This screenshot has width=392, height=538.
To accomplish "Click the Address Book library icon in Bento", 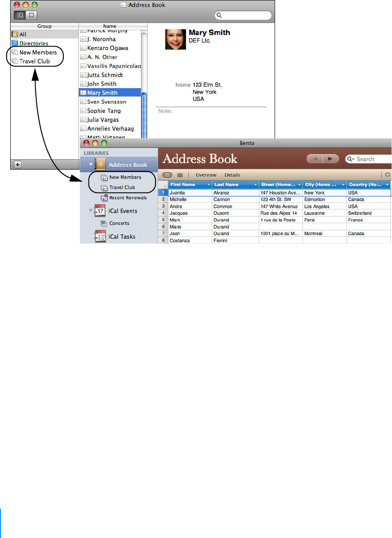I will coord(101,165).
